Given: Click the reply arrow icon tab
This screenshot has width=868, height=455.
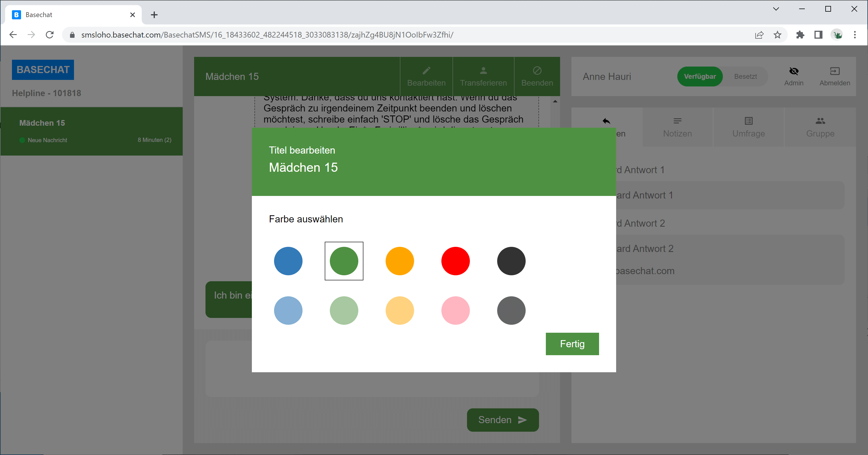Looking at the screenshot, I should click(606, 121).
